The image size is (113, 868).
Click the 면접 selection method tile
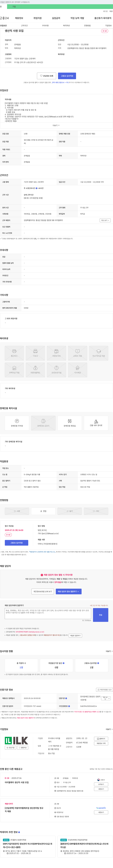click(x=43, y=511)
